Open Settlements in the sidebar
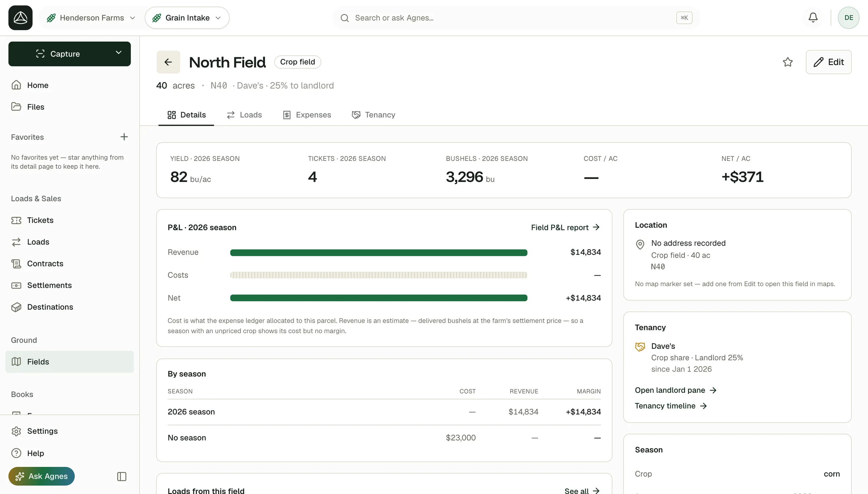 (x=69, y=285)
